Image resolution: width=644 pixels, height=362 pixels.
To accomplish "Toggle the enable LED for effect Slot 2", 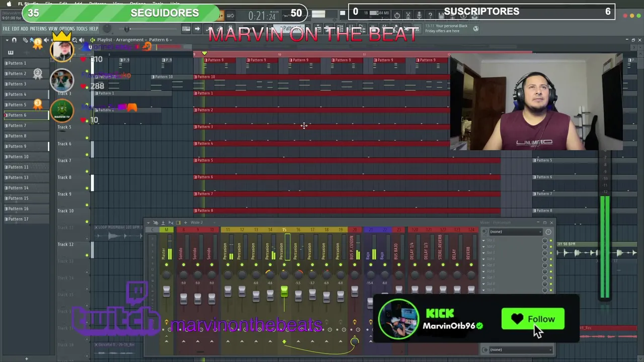I will (550, 247).
